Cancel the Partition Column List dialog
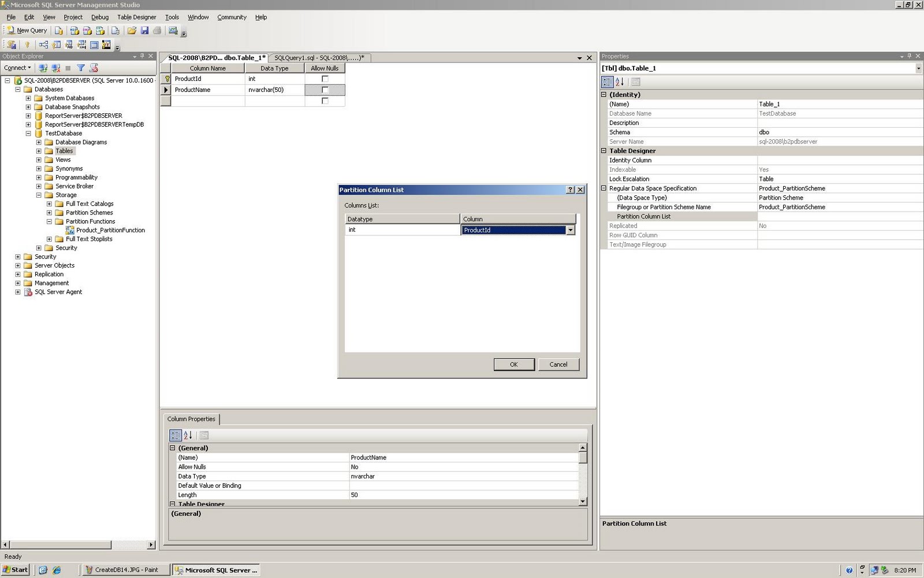This screenshot has width=924, height=578. point(558,365)
